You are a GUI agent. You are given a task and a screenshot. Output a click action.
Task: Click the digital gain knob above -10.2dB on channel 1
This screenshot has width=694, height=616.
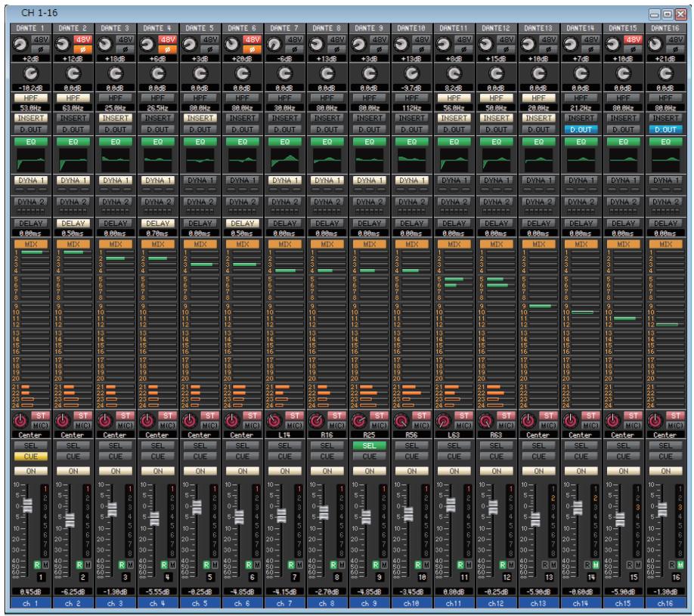click(x=30, y=73)
